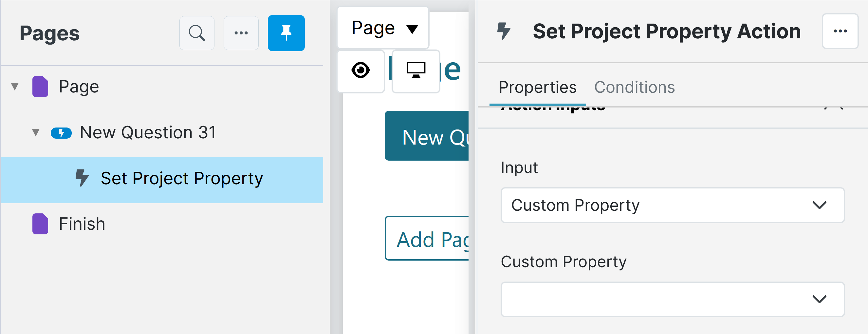
Task: Click the Add Page button
Action: pyautogui.click(x=427, y=238)
